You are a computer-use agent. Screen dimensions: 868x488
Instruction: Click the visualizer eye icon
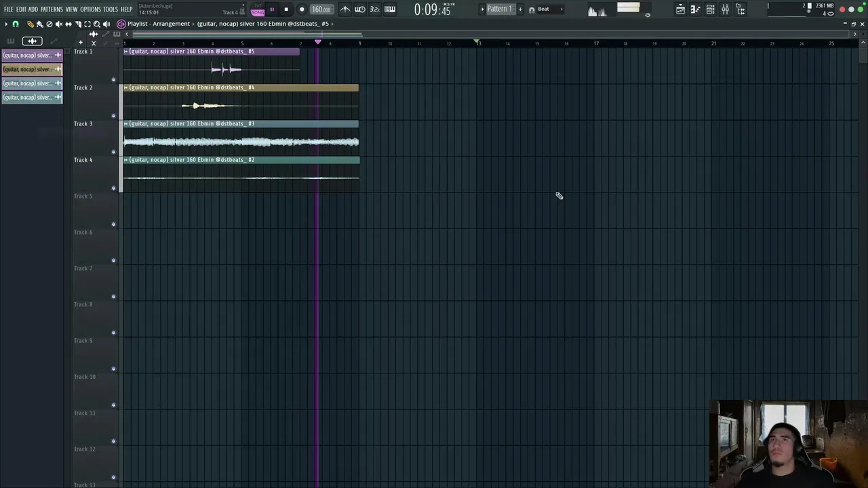pyautogui.click(x=648, y=15)
